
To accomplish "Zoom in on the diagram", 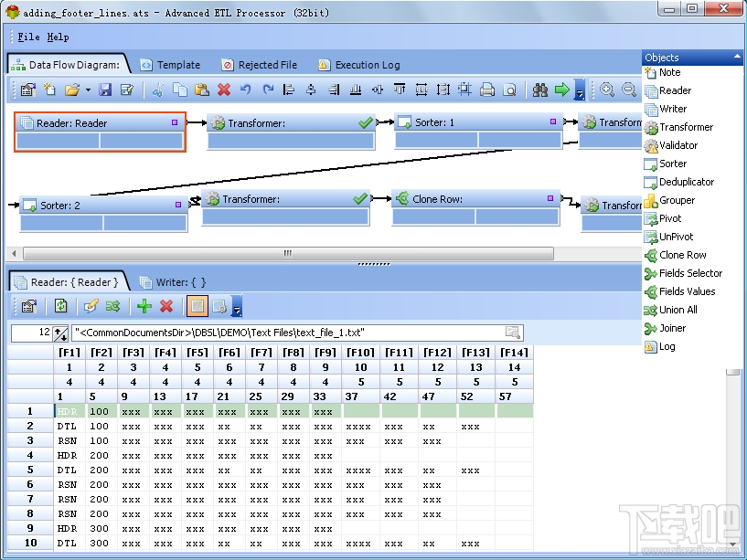I will 606,90.
